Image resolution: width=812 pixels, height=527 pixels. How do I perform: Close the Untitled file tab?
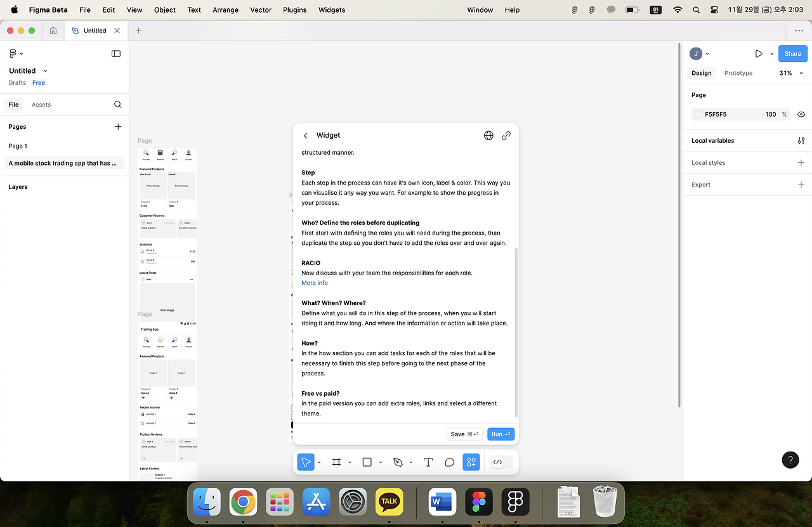[117, 30]
